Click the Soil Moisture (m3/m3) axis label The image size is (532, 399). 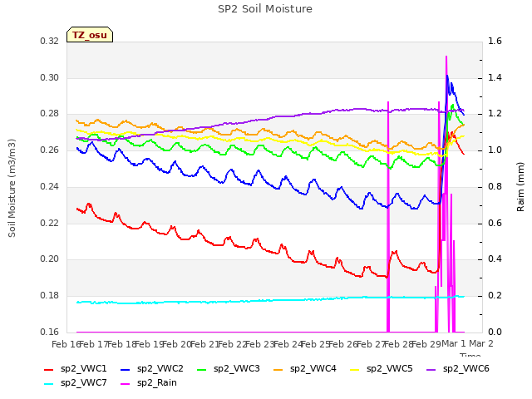12,188
